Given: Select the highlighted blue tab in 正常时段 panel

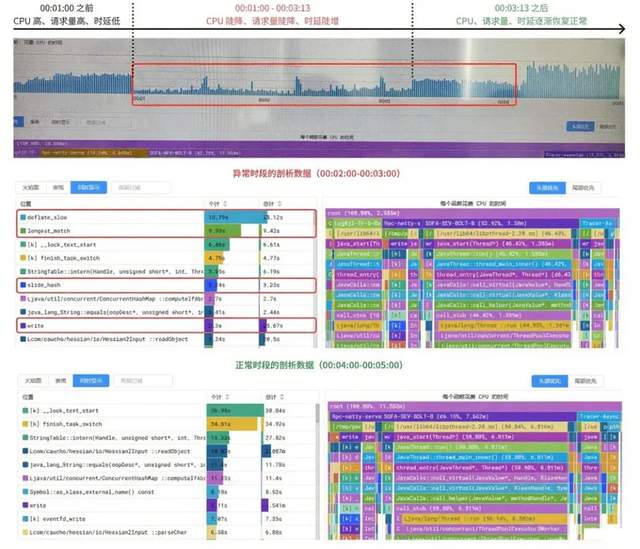Looking at the screenshot, I should 91,380.
